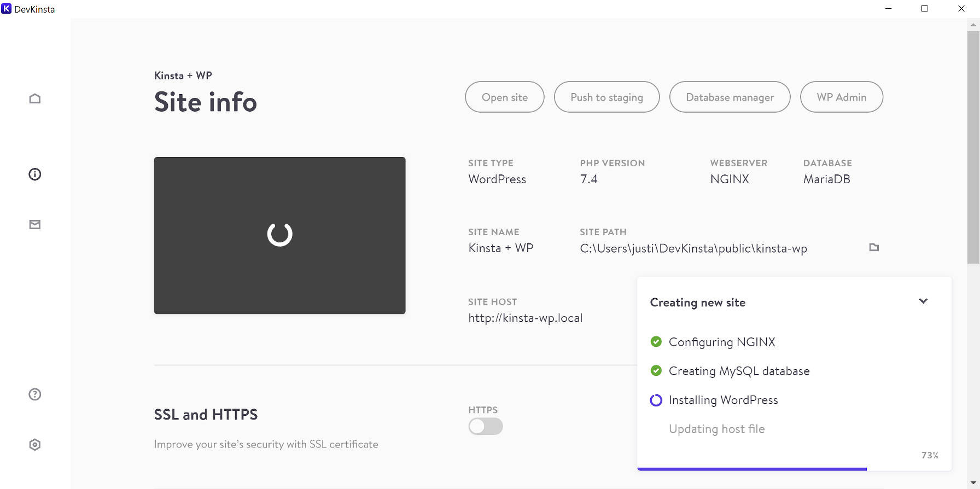Click the Open site button

(505, 97)
